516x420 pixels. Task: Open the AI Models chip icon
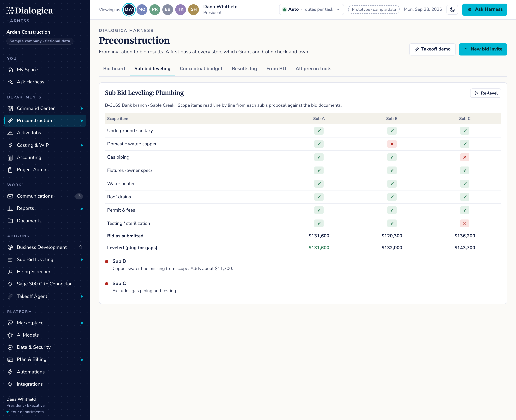click(x=10, y=335)
